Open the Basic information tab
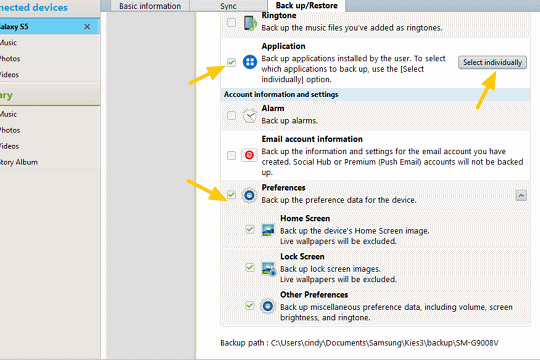540x360 pixels. [x=150, y=6]
